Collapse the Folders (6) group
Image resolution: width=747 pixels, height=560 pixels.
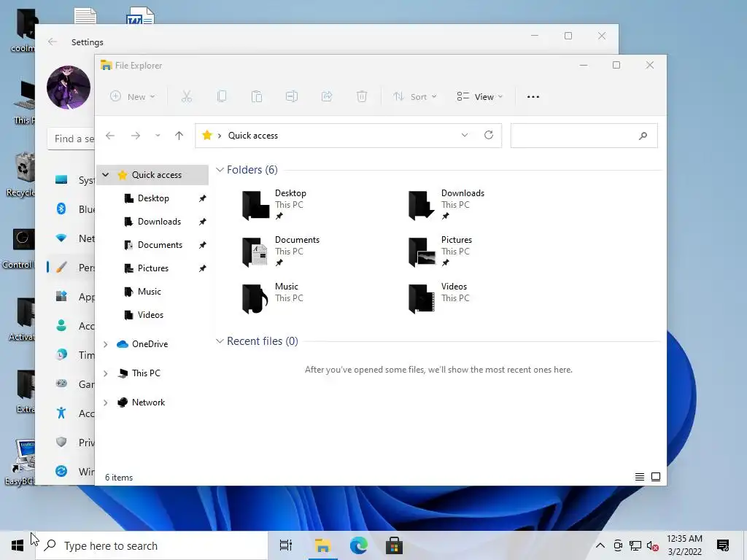(x=220, y=170)
